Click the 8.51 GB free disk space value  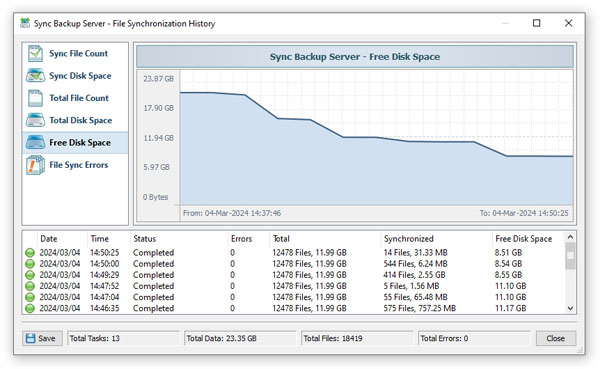click(508, 253)
